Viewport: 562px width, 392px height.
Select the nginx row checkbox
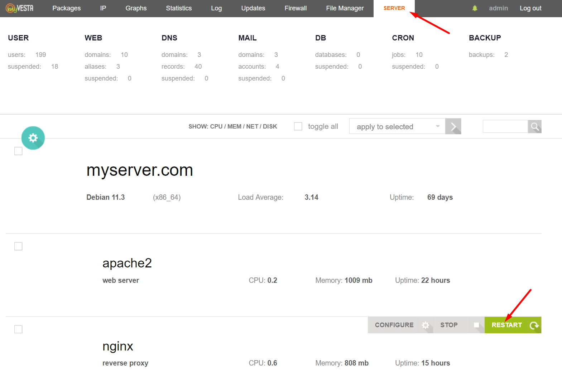(x=18, y=329)
